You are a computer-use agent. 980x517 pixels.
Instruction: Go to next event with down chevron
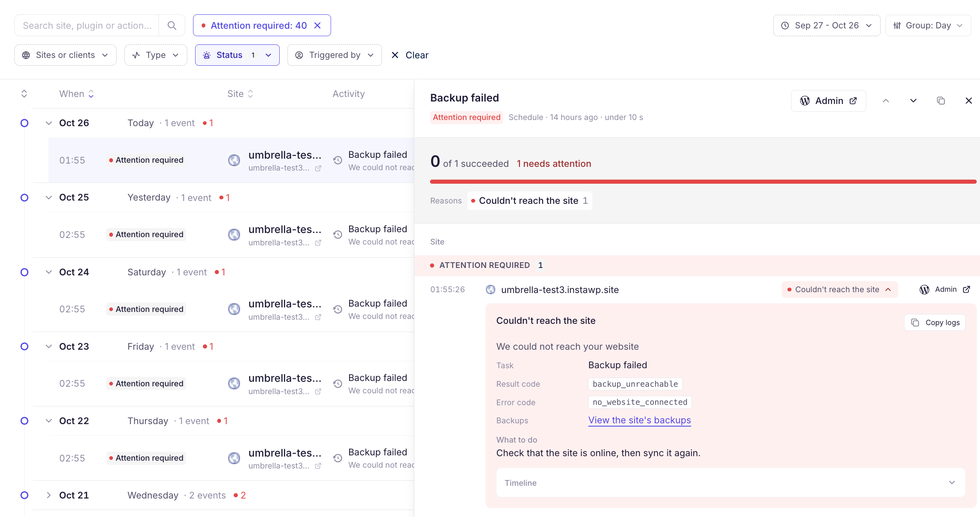(913, 101)
